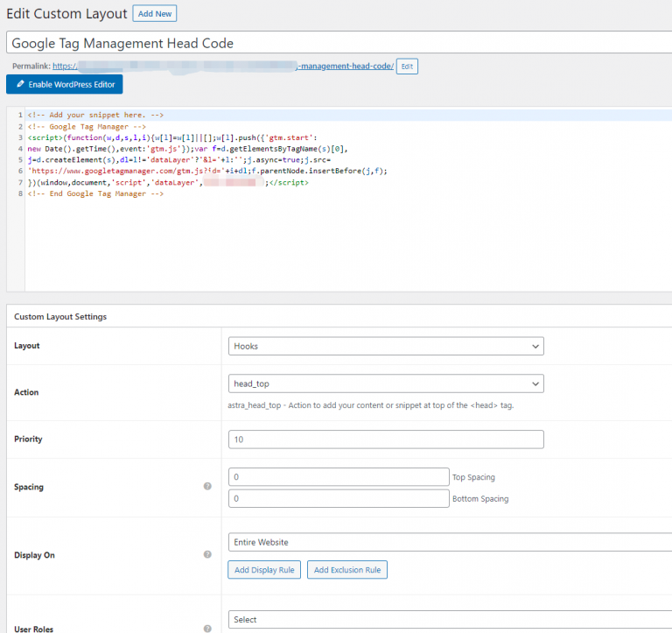Click the Priority field with value 10
Viewport: 672px width, 633px height.
pyautogui.click(x=386, y=440)
